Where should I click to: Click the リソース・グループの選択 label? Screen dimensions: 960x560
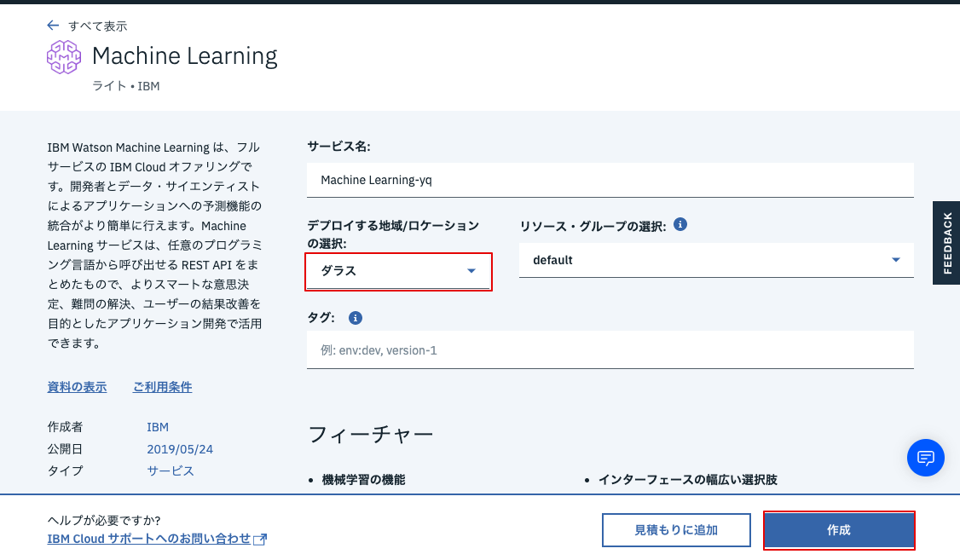click(593, 227)
